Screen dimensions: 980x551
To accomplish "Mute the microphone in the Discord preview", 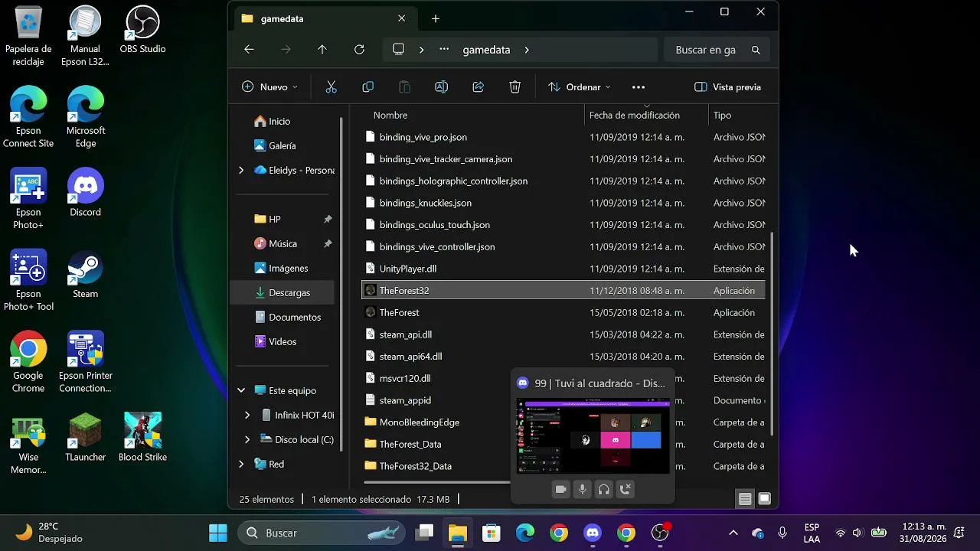I will [583, 489].
